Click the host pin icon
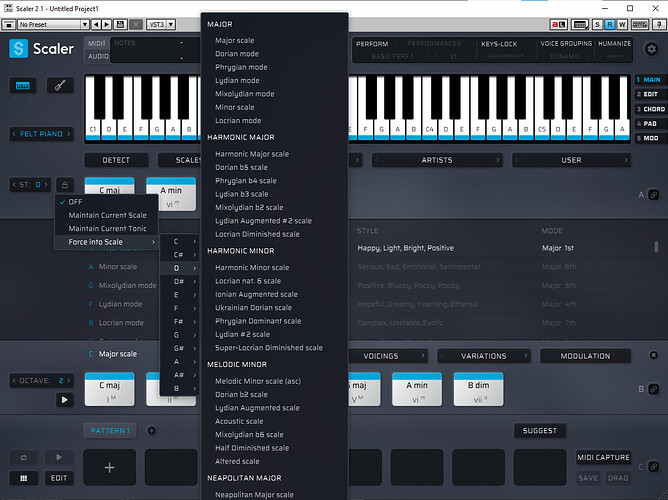This screenshot has height=500, width=668. pyautogui.click(x=659, y=24)
